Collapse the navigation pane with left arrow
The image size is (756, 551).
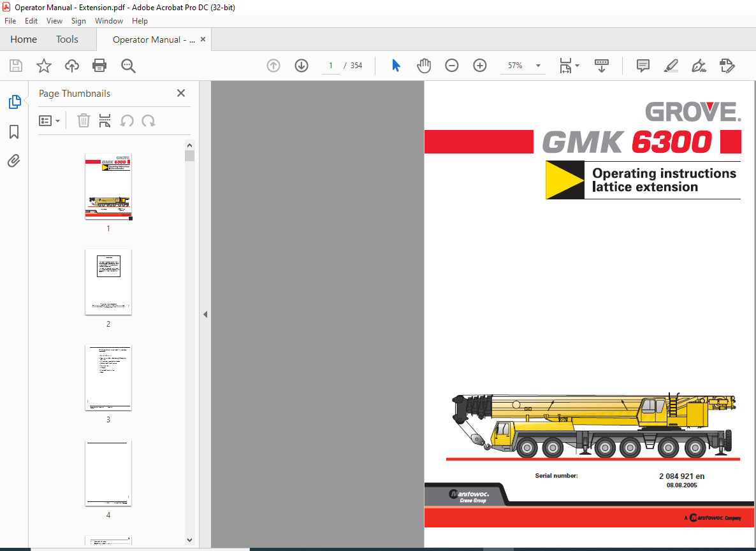(205, 315)
